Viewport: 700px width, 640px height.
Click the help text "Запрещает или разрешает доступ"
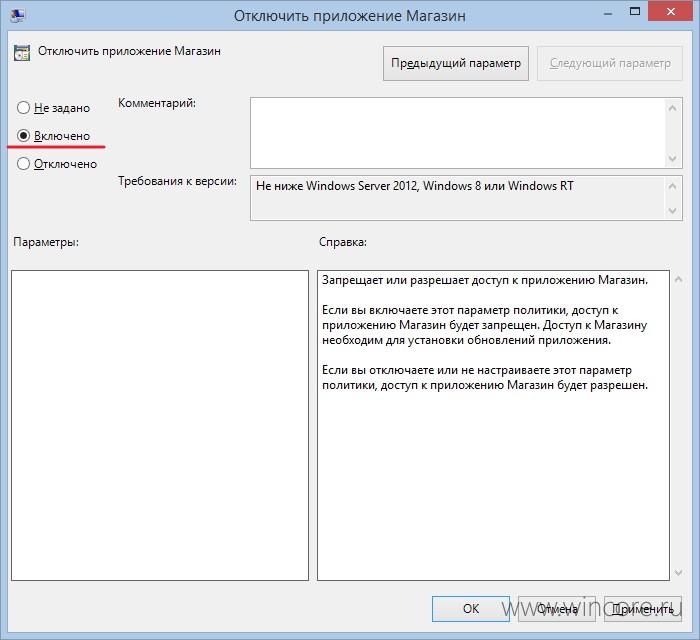tap(396, 280)
